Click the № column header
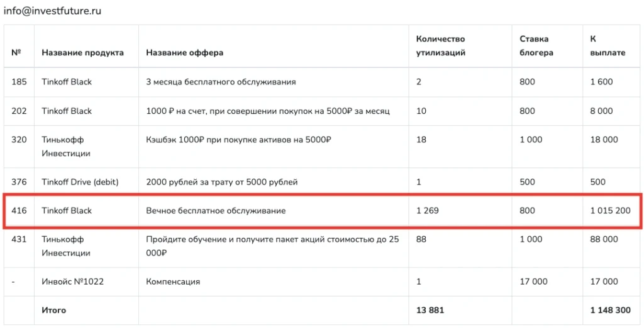The width and height of the screenshot is (644, 328). 16,53
